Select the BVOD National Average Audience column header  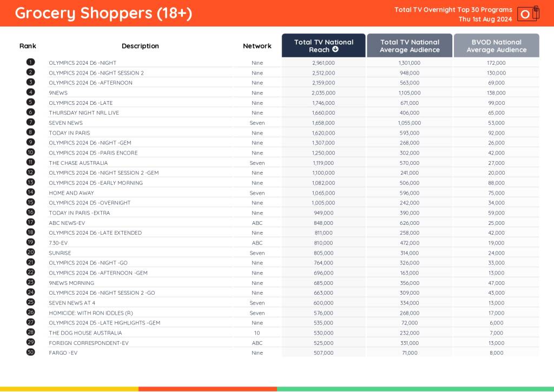pos(496,46)
